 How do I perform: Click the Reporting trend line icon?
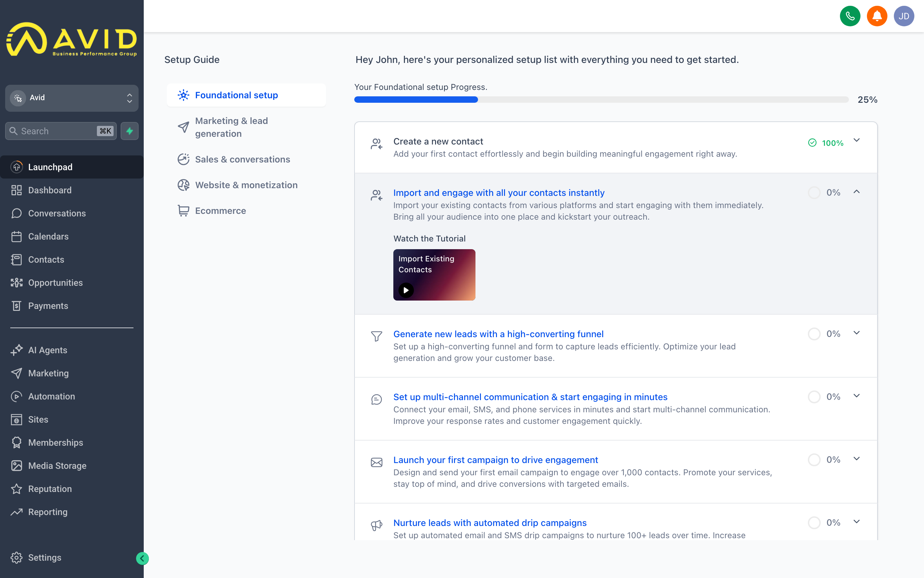(x=16, y=512)
